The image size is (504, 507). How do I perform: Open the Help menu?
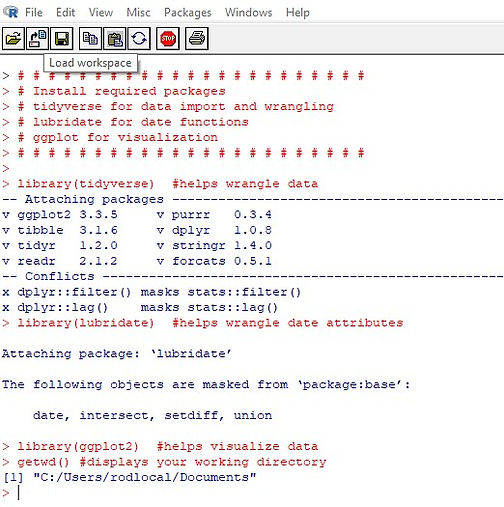click(x=298, y=13)
